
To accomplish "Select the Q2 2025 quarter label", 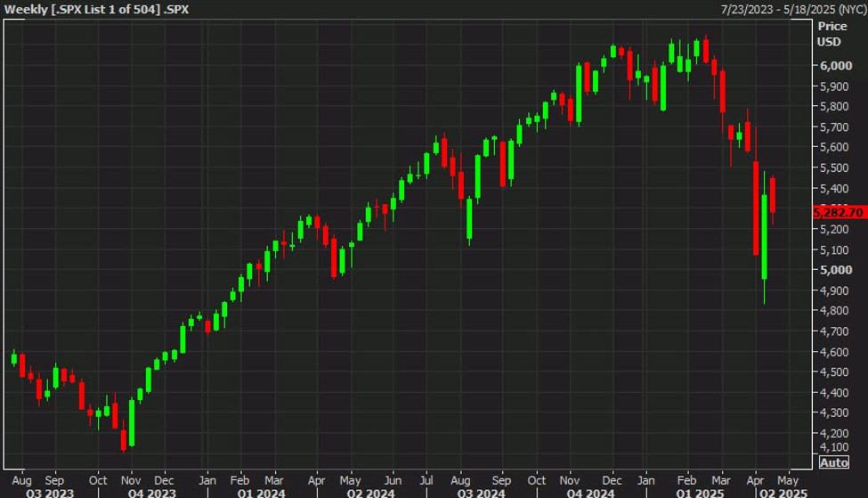I will pos(781,491).
